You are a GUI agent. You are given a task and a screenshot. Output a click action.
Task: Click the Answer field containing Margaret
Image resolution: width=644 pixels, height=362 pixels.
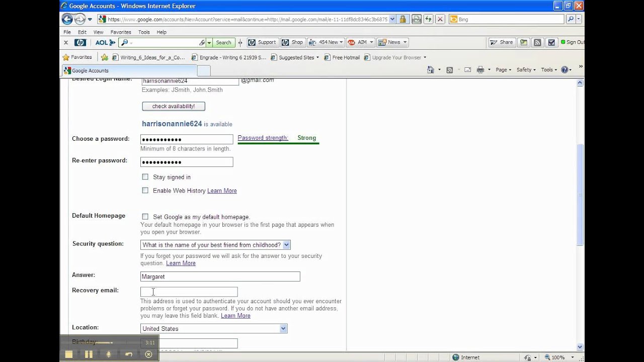click(220, 276)
